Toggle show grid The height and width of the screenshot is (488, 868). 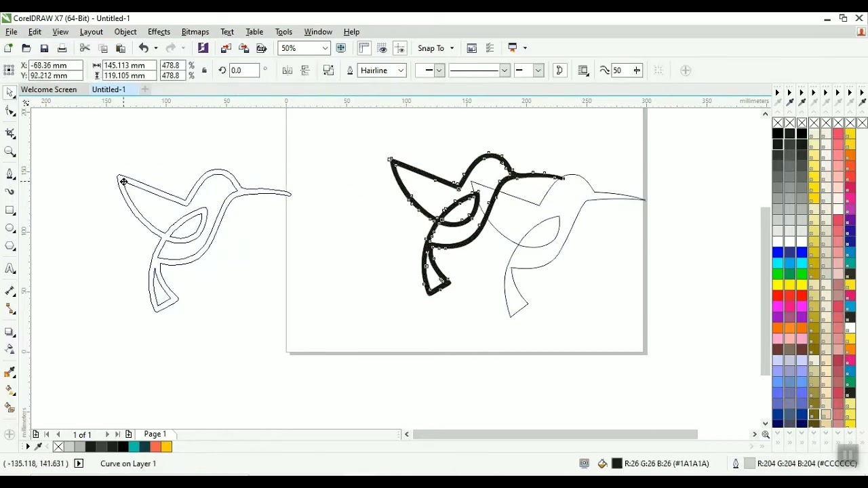coord(382,48)
